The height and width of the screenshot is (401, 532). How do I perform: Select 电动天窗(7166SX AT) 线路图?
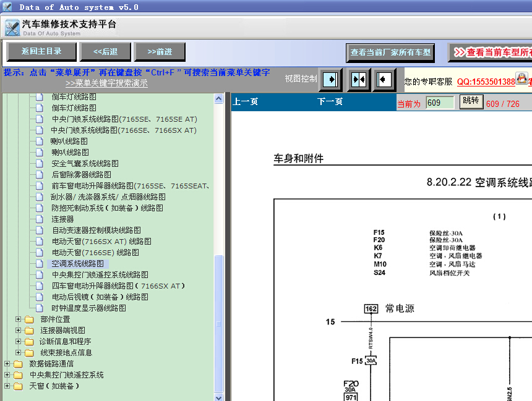(x=102, y=242)
